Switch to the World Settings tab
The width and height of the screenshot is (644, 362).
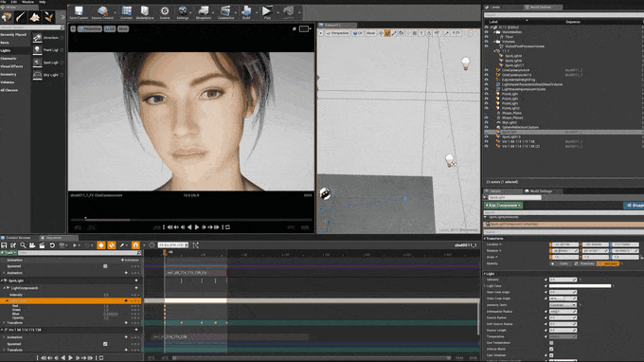click(541, 191)
